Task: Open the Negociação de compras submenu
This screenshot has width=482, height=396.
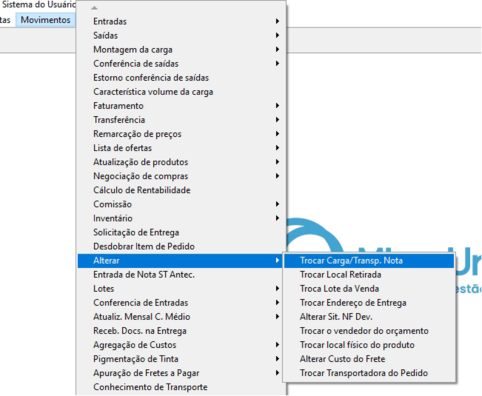Action: coord(182,176)
